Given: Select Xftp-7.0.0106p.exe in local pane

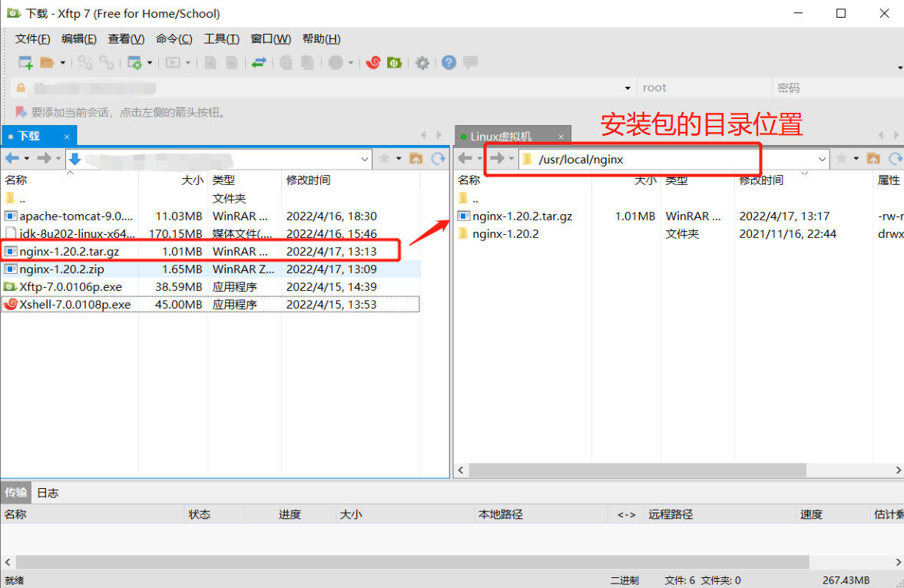Looking at the screenshot, I should click(211, 286).
